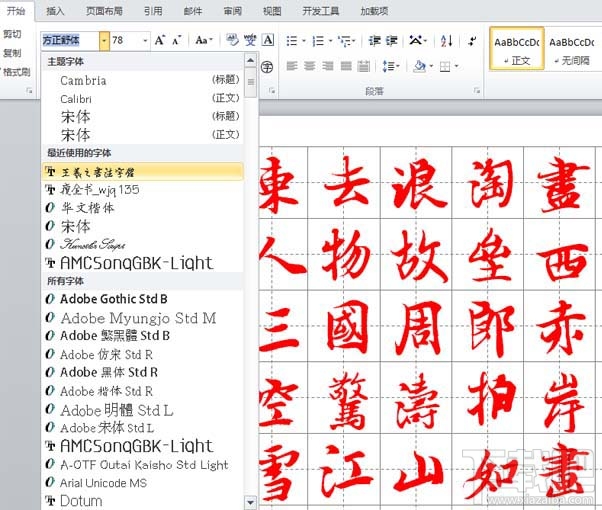Click the Grow Font (A up) icon
This screenshot has width=602, height=510.
click(x=160, y=40)
